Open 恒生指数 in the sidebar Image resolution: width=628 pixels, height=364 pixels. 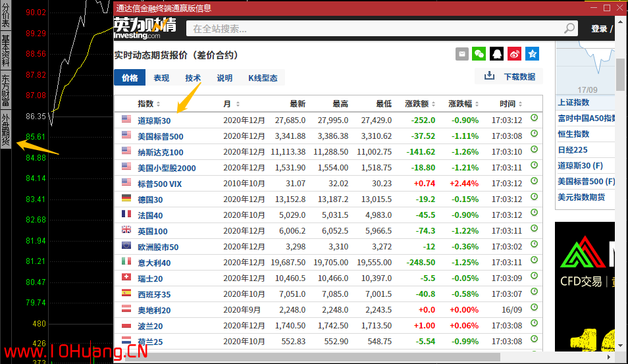click(x=573, y=134)
